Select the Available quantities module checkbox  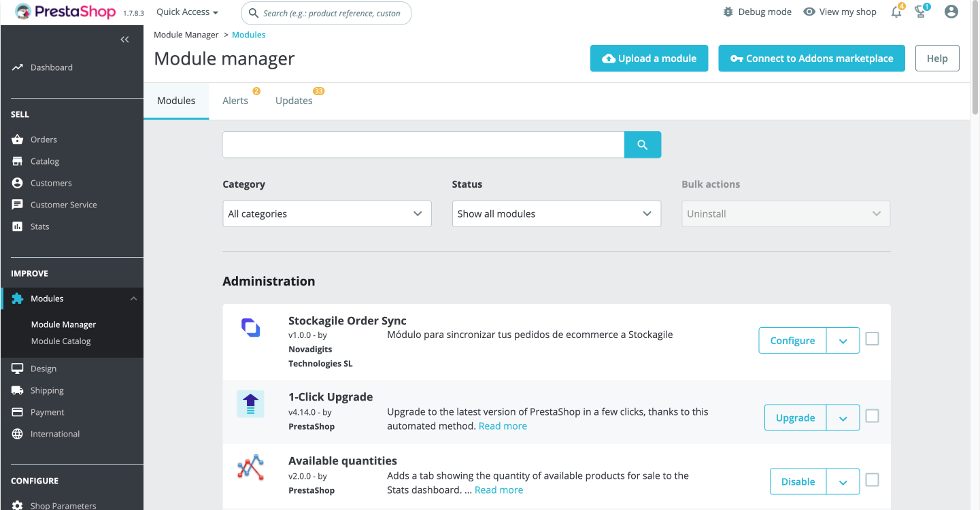pyautogui.click(x=872, y=480)
